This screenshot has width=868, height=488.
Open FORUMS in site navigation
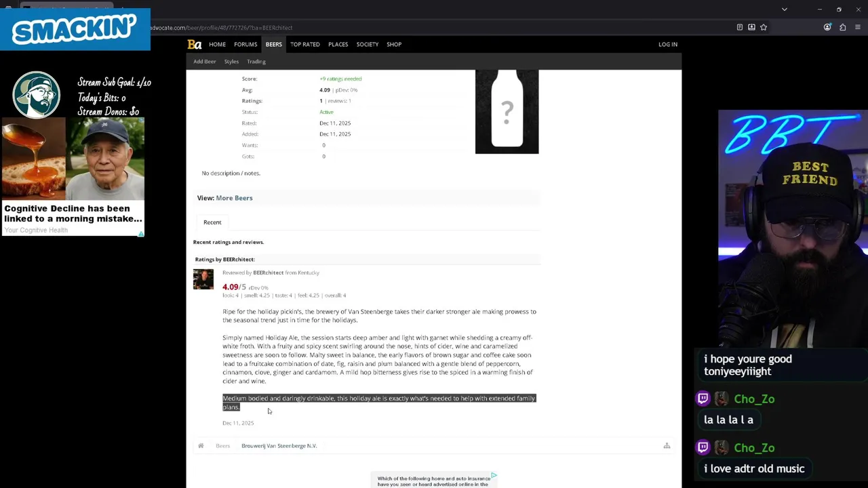pos(245,44)
